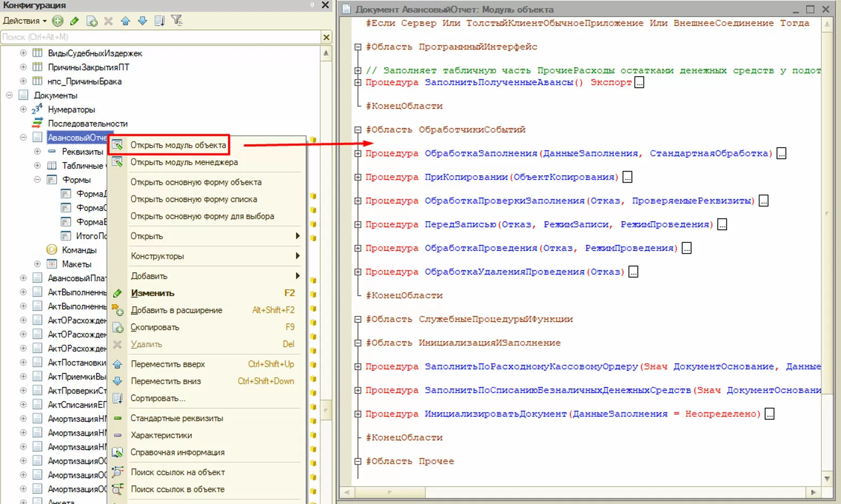Viewport: 841px width, 504px height.
Task: Open the Действия dropdown menu
Action: point(25,21)
